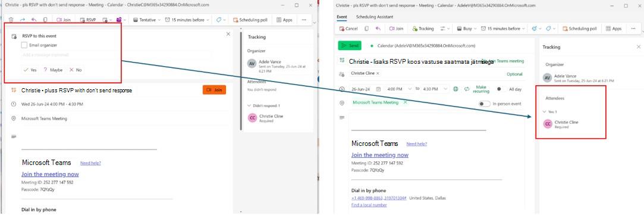644x218 pixels.
Task: Respond Maybe to the event
Action: pos(53,70)
